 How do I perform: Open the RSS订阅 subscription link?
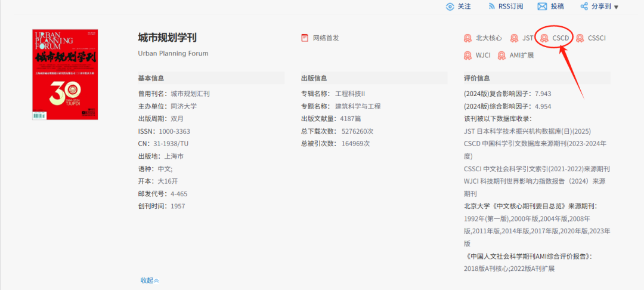pyautogui.click(x=511, y=7)
